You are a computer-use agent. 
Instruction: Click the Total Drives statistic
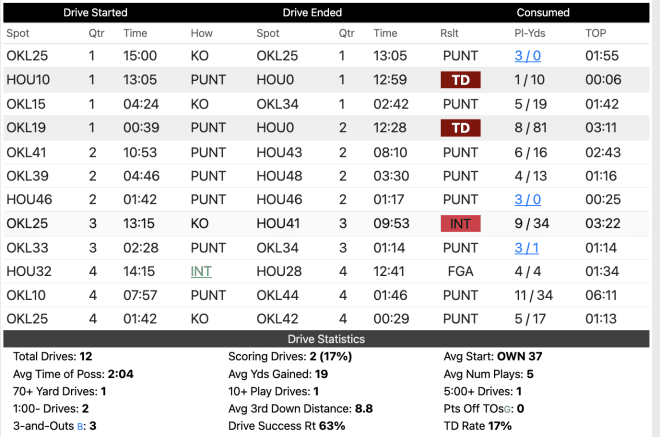coord(53,357)
